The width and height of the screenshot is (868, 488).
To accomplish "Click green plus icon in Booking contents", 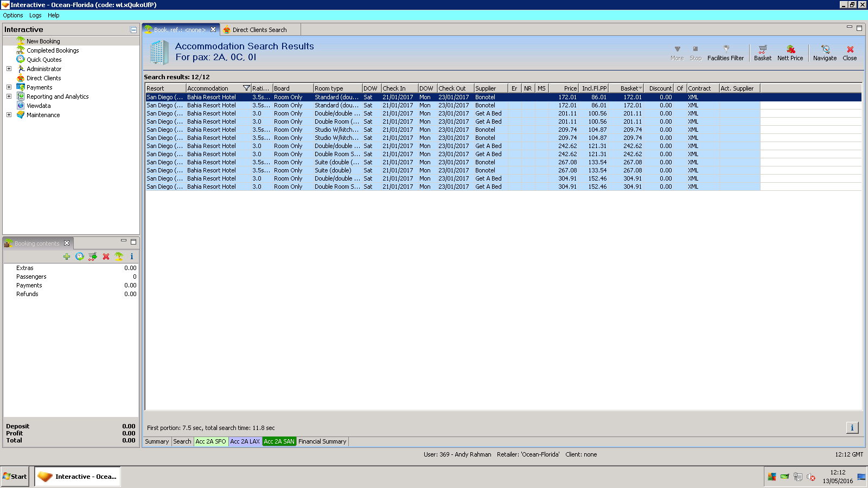I will click(x=67, y=256).
